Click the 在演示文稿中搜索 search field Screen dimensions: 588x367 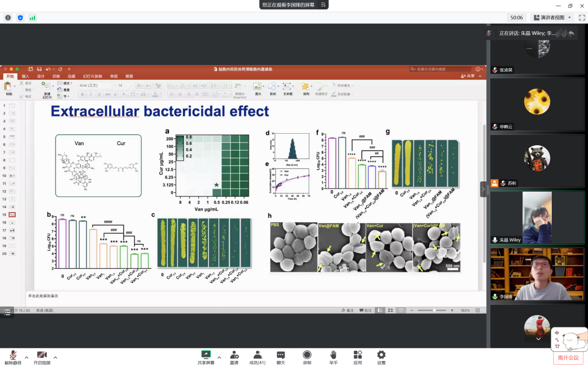tap(440, 69)
